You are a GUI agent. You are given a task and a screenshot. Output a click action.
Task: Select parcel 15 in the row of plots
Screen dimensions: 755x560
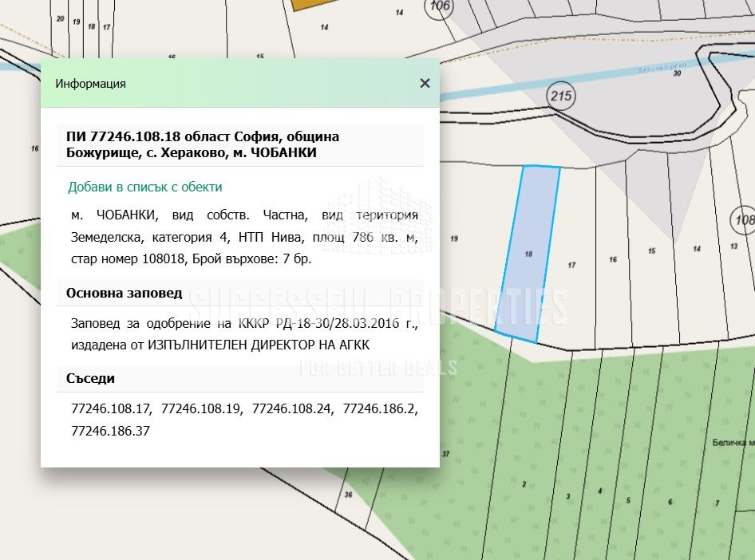tap(652, 251)
